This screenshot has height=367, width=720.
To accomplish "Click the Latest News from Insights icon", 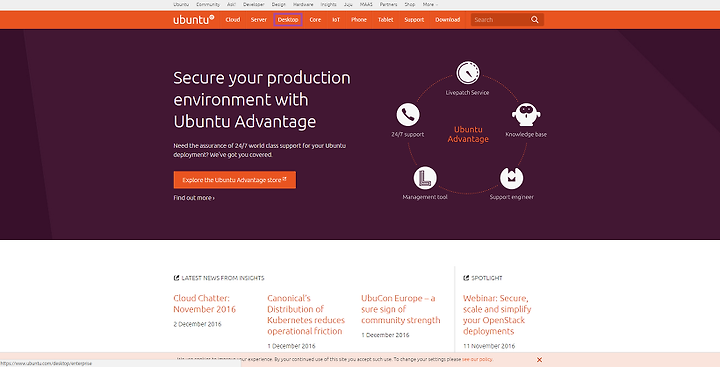I will pos(176,278).
